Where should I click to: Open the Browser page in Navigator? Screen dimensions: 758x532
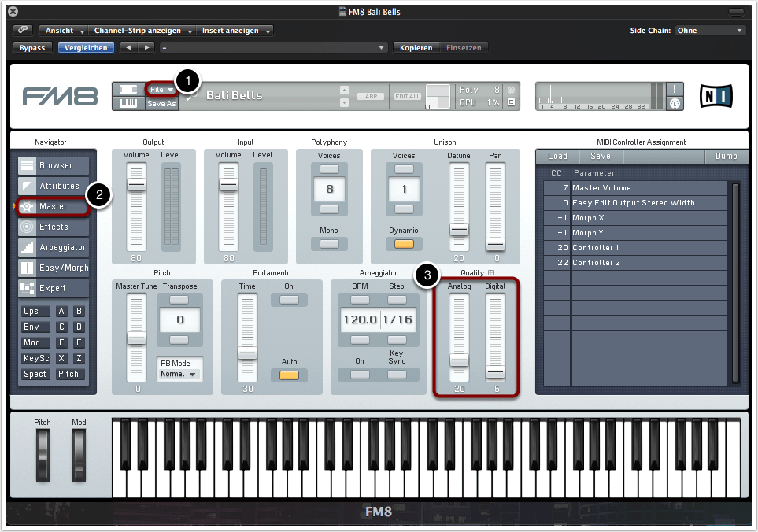click(54, 165)
